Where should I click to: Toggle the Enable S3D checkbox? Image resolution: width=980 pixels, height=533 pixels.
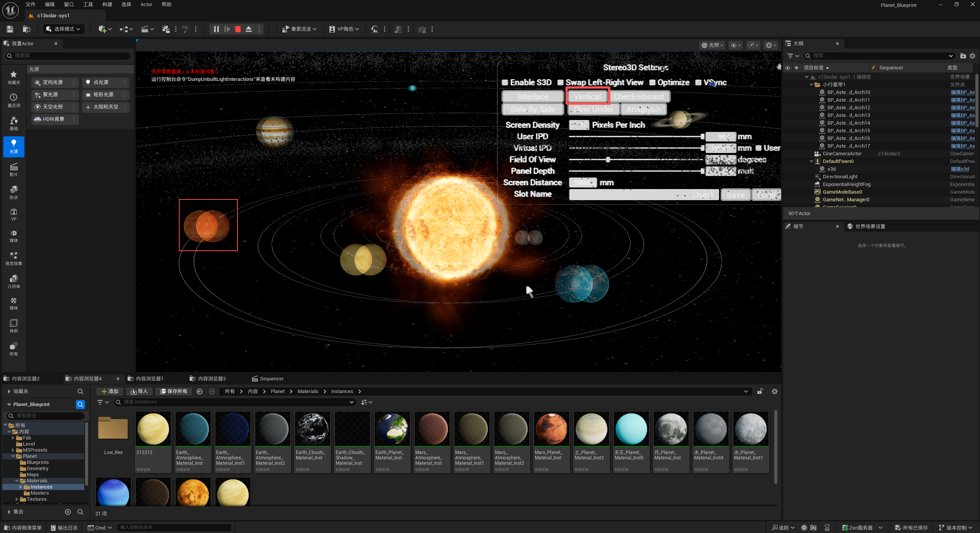click(505, 82)
